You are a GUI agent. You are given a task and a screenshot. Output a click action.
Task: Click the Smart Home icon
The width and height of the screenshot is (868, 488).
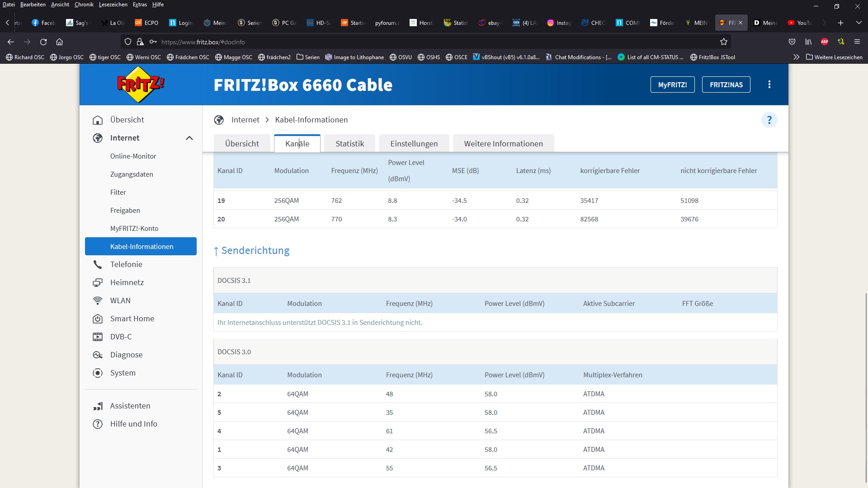(x=97, y=319)
